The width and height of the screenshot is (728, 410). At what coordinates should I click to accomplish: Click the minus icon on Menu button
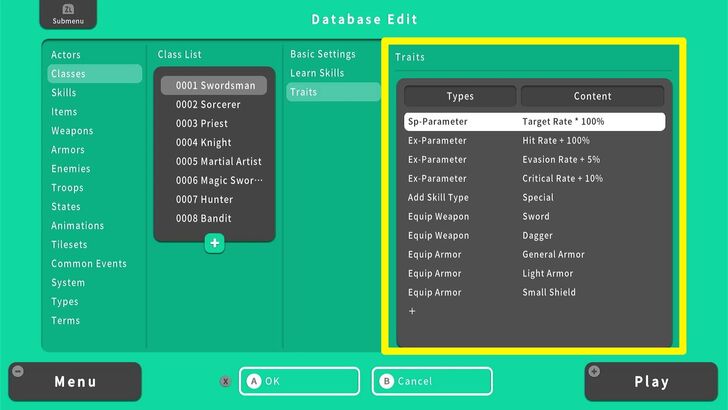[18, 371]
